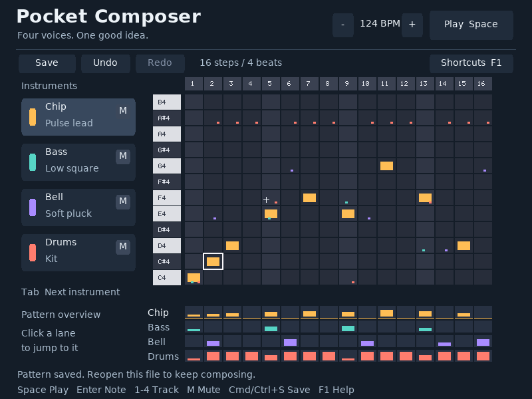Mute the Bass instrument
The height and width of the screenshot is (399, 532).
point(123,156)
